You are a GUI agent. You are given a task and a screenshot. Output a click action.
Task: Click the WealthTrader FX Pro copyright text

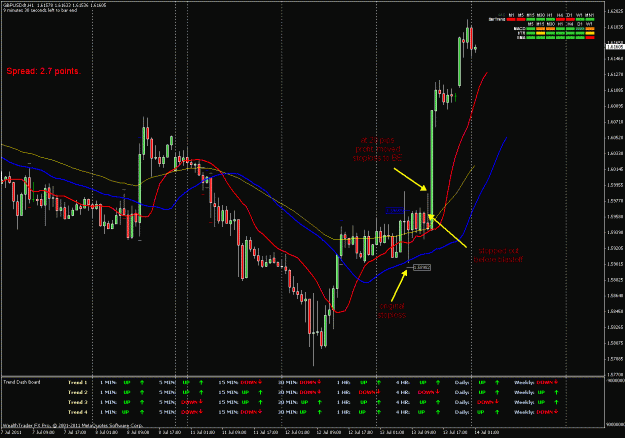pos(72,426)
